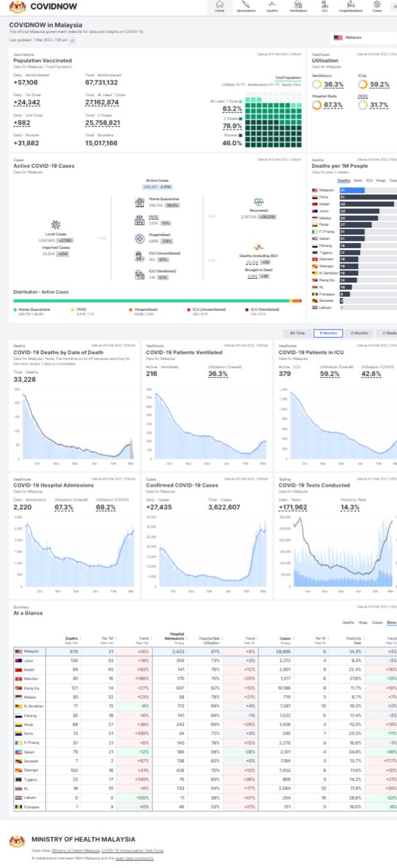Sort At a Glance table by Deaths
Screen dimensions: 397x868
(72, 640)
